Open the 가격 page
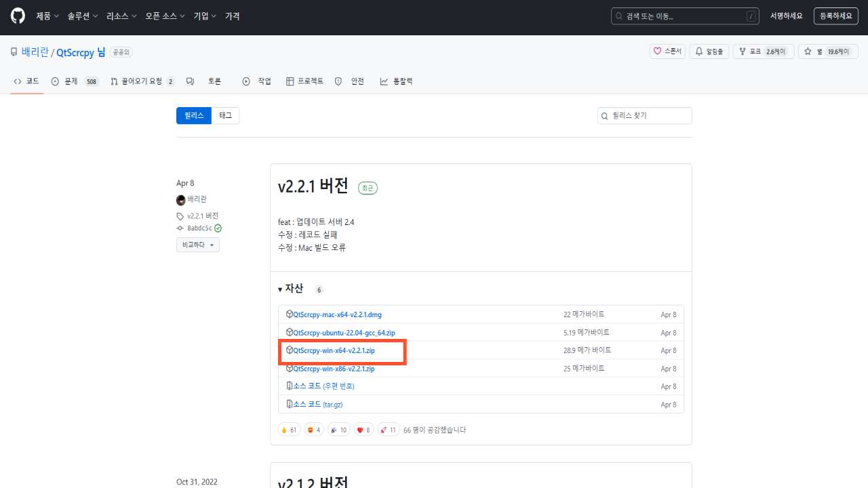Image resolution: width=868 pixels, height=488 pixels. point(233,16)
